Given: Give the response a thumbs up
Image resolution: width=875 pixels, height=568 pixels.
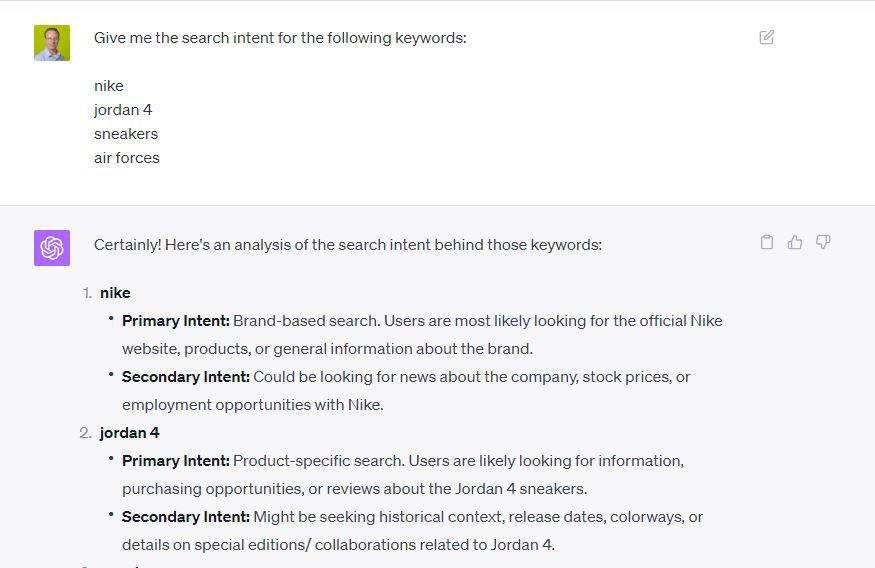Looking at the screenshot, I should [795, 242].
